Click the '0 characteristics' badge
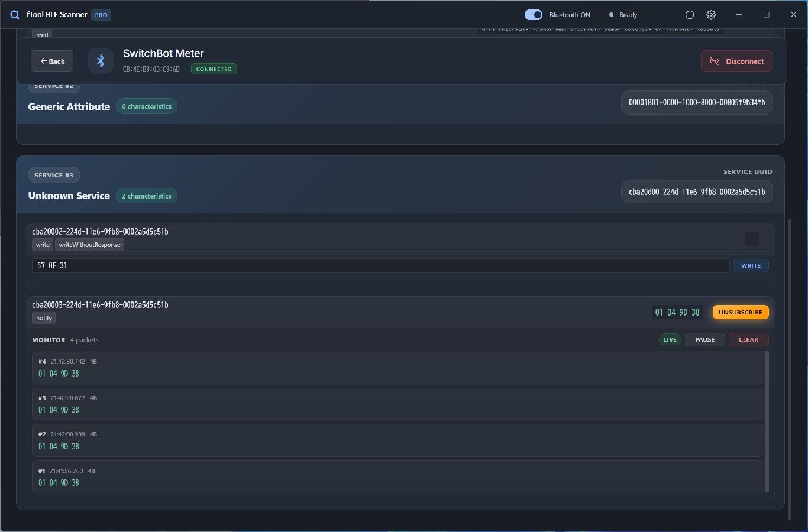808x532 pixels. [147, 106]
